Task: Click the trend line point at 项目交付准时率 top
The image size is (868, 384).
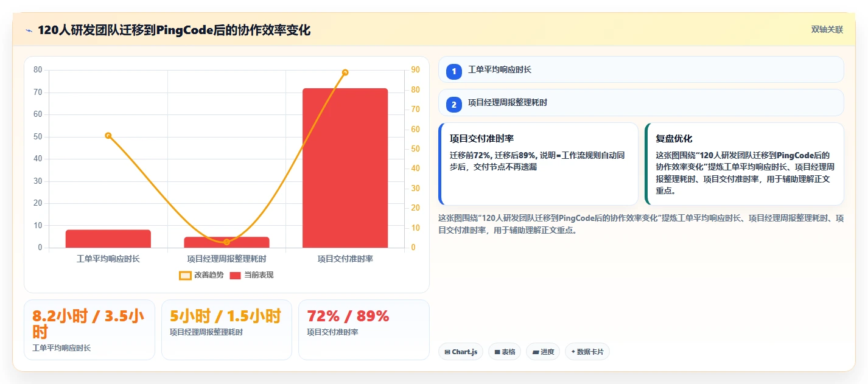Action: tap(345, 72)
